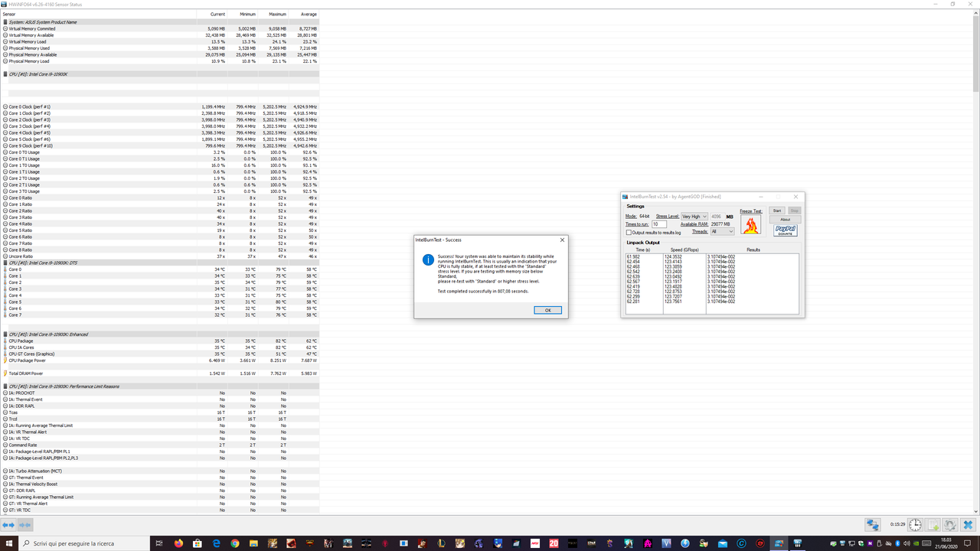
Task: Collapse the Performance Limit Reasons section header
Action: pos(5,384)
